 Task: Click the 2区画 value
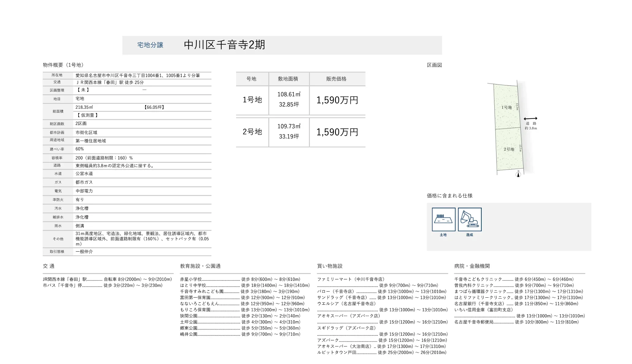tap(81, 123)
